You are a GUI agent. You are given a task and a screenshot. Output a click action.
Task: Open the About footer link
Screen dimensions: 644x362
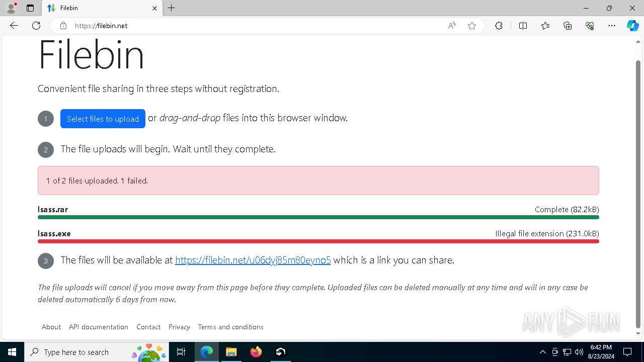coord(51,327)
